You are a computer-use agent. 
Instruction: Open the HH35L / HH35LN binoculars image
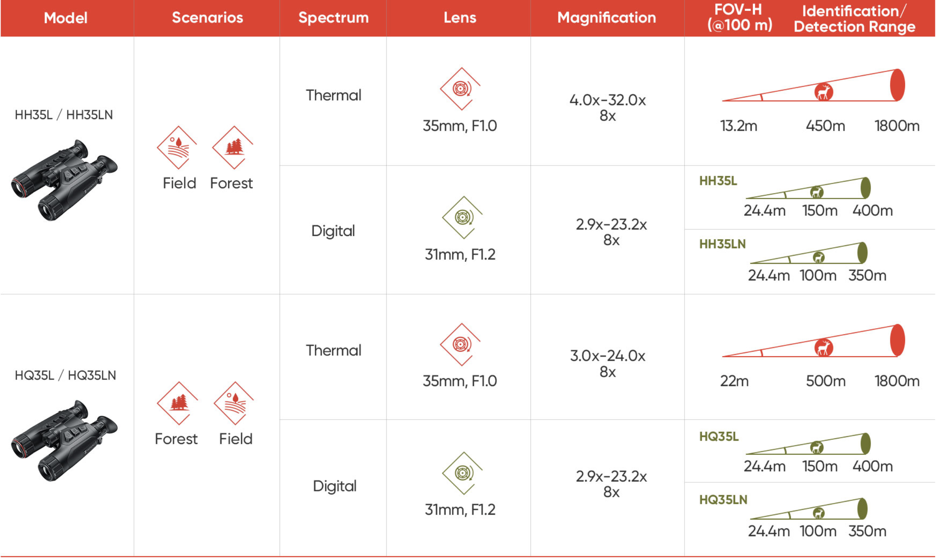tap(65, 180)
